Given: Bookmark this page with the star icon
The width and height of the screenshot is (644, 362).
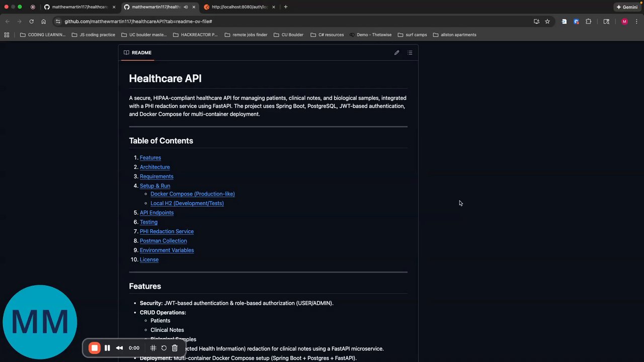Looking at the screenshot, I should [547, 22].
